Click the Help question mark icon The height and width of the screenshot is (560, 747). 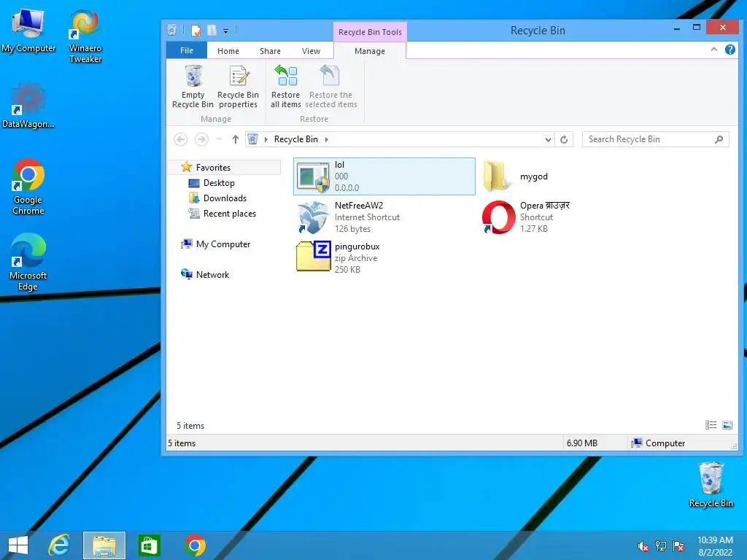[x=729, y=50]
